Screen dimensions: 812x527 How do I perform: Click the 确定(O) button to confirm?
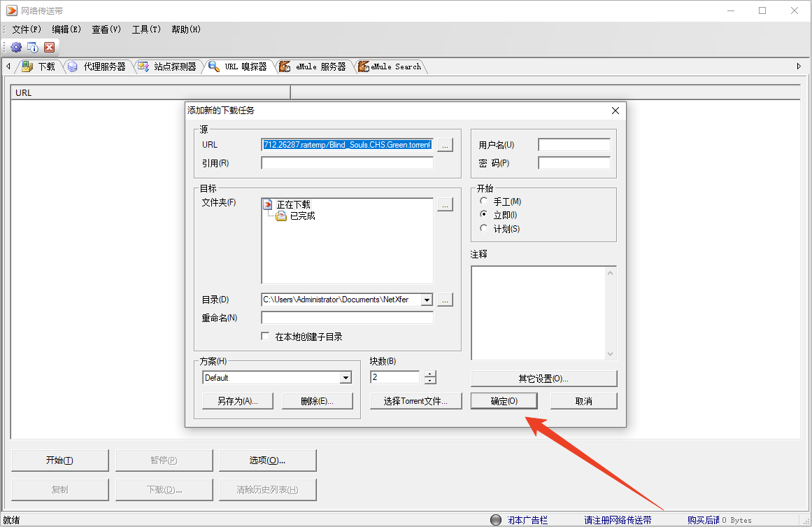pyautogui.click(x=504, y=401)
